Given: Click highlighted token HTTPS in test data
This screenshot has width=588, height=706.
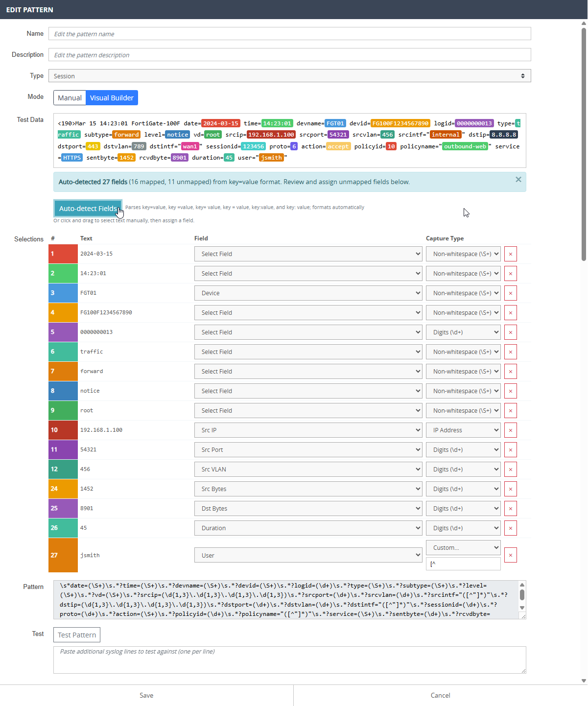Looking at the screenshot, I should [x=72, y=158].
